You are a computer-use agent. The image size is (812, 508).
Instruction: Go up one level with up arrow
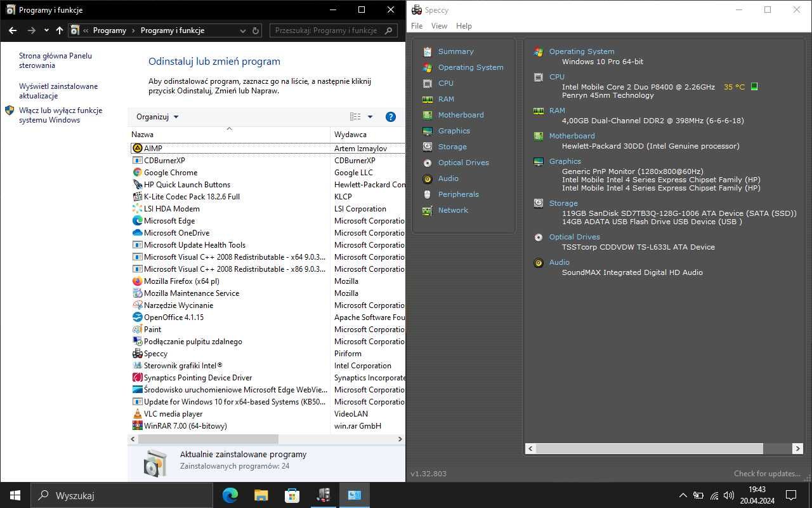click(60, 30)
